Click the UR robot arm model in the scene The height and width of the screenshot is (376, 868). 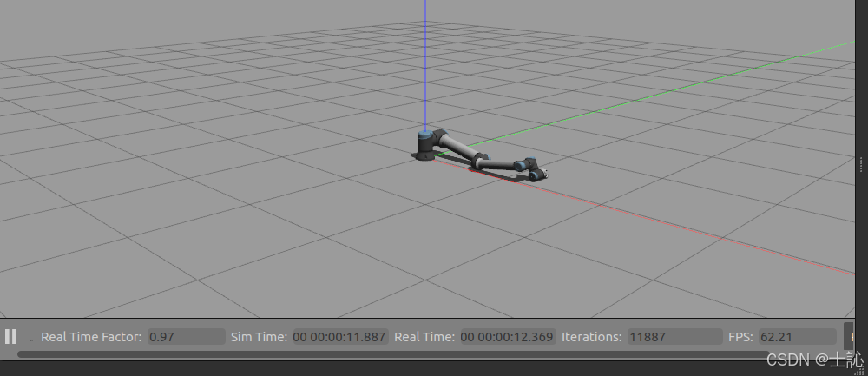pyautogui.click(x=481, y=155)
